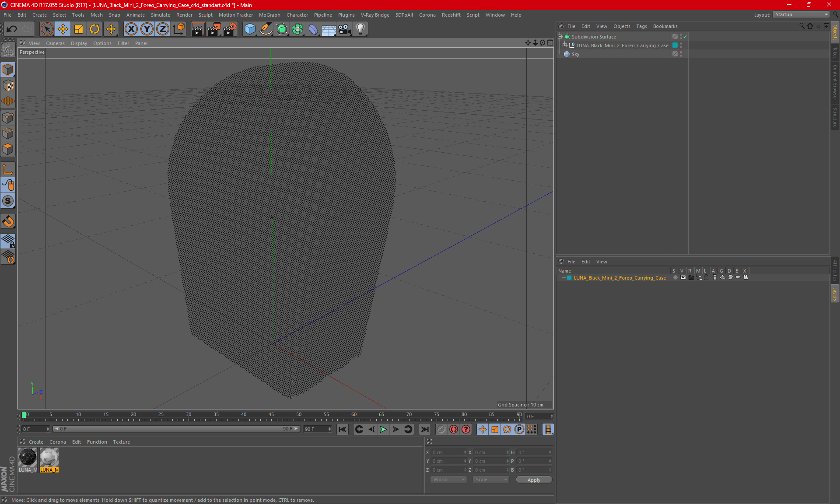840x504 pixels.
Task: Click layer color swatch in Layers manager
Action: click(569, 278)
